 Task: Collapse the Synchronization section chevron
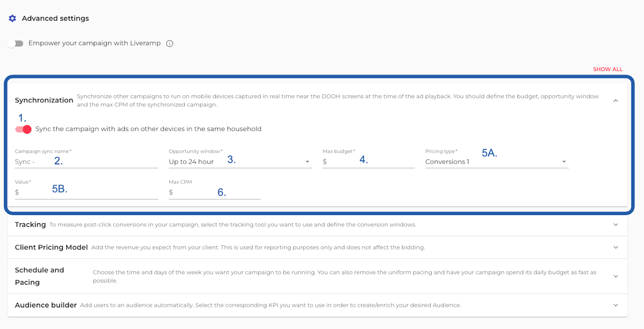pyautogui.click(x=615, y=100)
